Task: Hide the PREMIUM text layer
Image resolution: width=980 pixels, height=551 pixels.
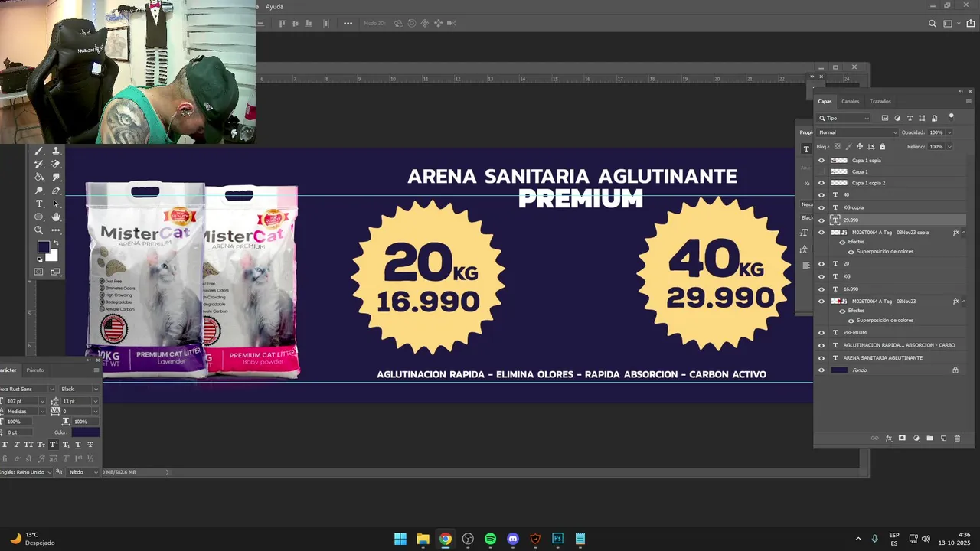Action: point(822,333)
